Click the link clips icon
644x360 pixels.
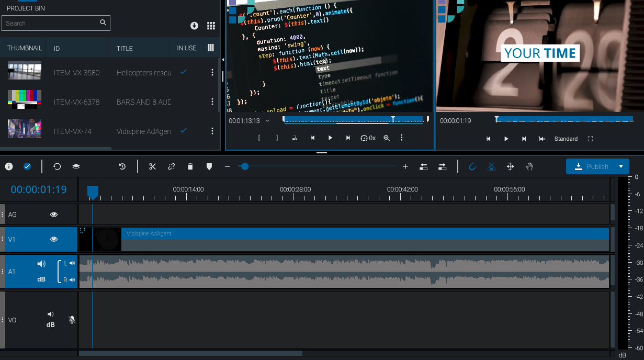171,166
